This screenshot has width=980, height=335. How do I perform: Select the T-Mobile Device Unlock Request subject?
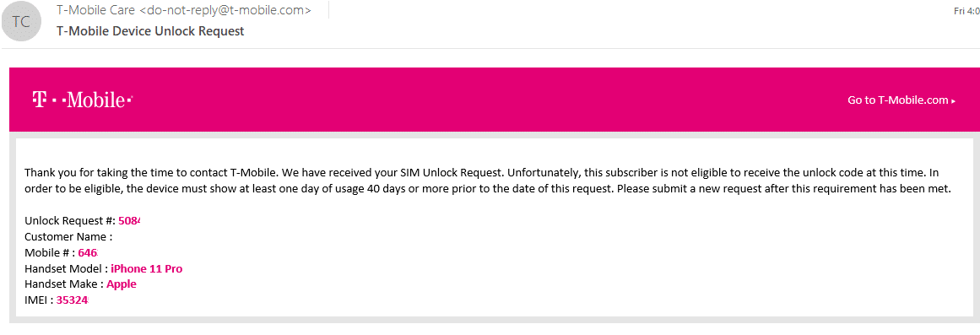pos(150,30)
